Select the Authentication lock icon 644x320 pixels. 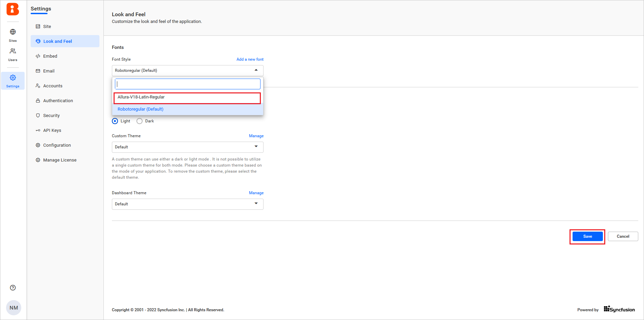pyautogui.click(x=38, y=100)
